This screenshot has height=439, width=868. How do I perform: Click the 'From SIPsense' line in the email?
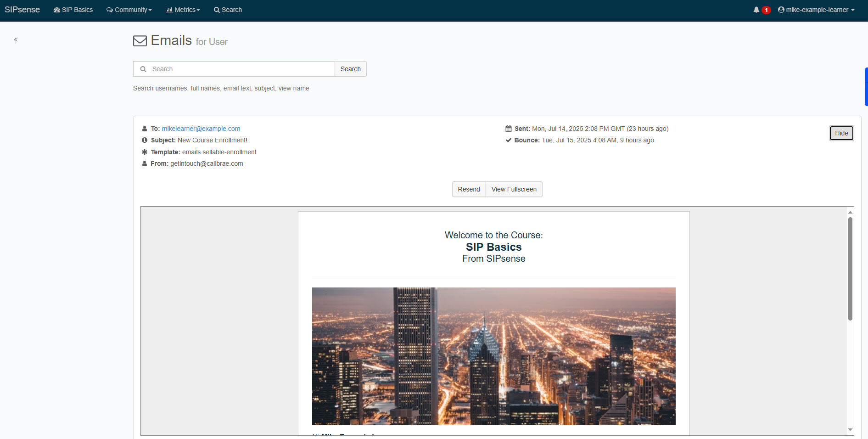pyautogui.click(x=494, y=259)
